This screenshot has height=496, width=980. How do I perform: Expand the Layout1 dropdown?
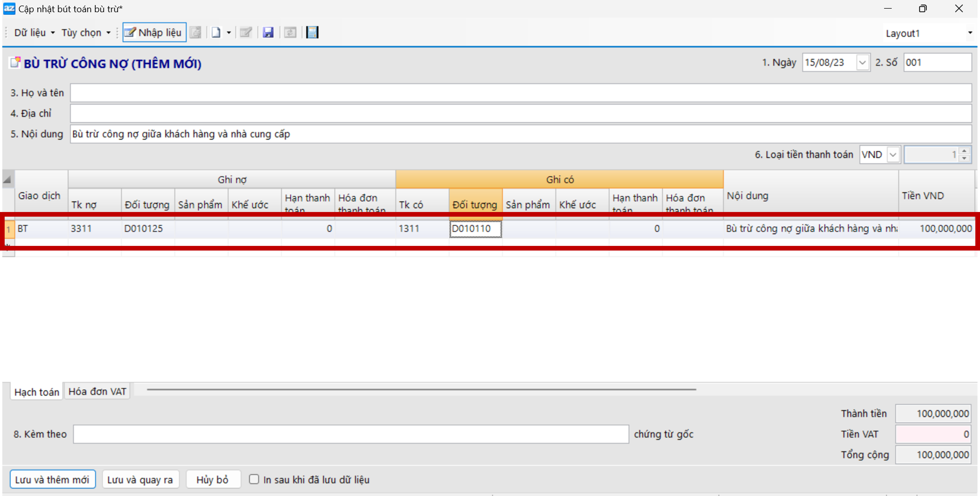[x=970, y=33]
